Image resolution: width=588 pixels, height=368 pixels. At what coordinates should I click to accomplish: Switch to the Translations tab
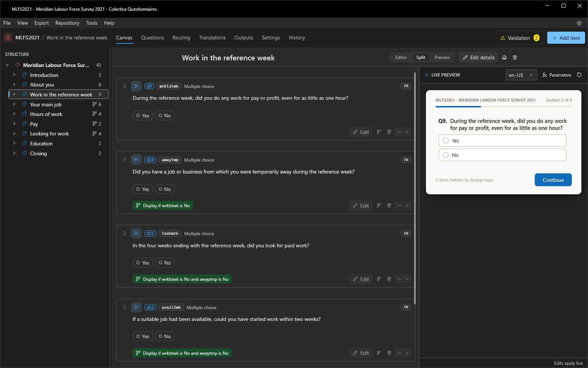tap(212, 38)
